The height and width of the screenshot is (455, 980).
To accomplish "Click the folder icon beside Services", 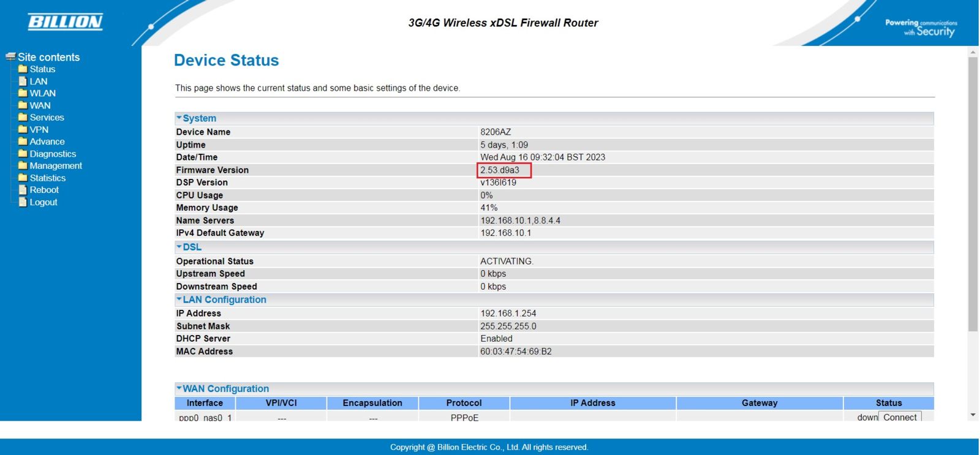I will 23,118.
